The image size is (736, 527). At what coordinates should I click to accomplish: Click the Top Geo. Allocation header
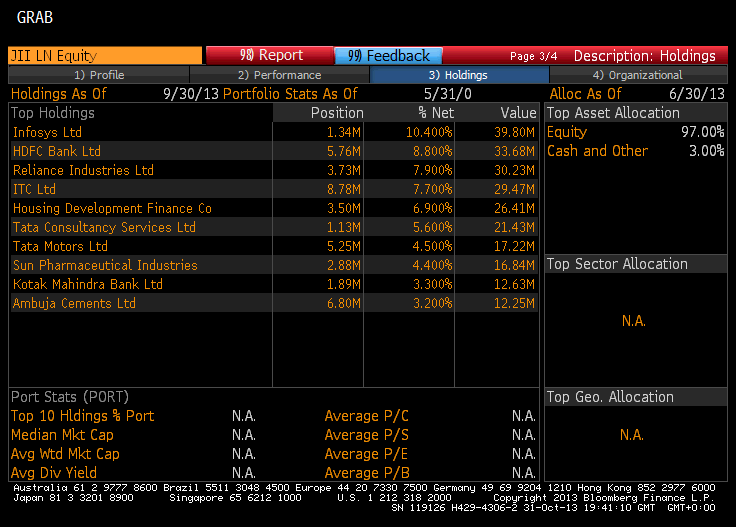[610, 397]
